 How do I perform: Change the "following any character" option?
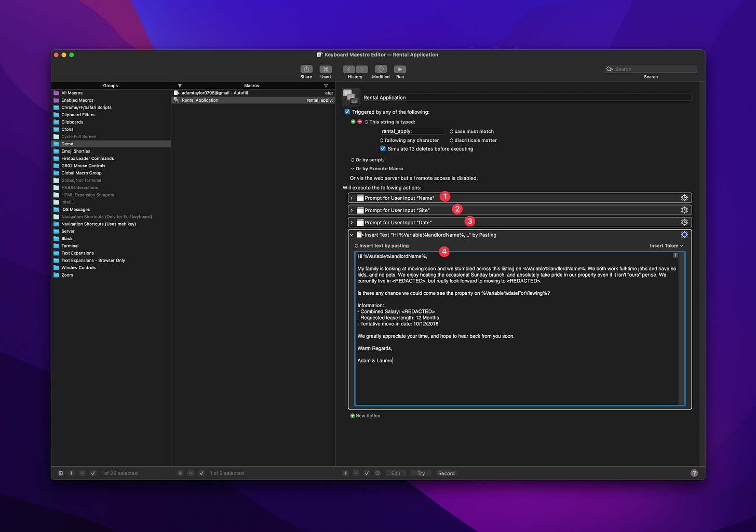click(410, 140)
